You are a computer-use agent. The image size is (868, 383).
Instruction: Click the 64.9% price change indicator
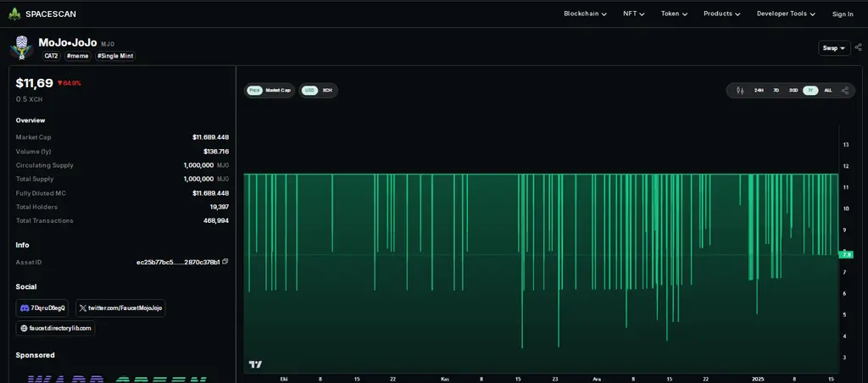pos(70,84)
